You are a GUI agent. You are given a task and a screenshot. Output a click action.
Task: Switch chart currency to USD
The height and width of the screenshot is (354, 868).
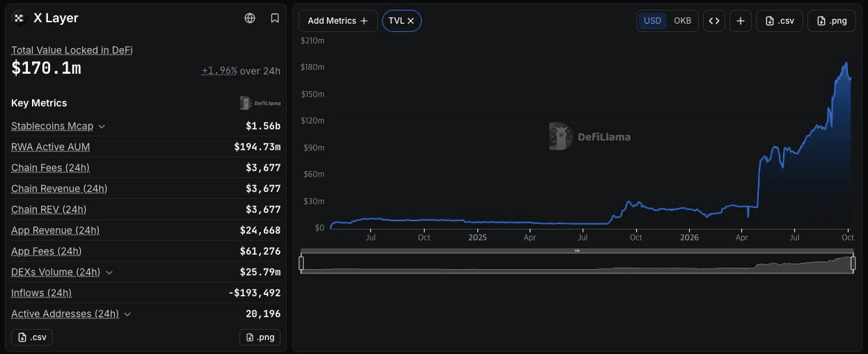point(652,21)
